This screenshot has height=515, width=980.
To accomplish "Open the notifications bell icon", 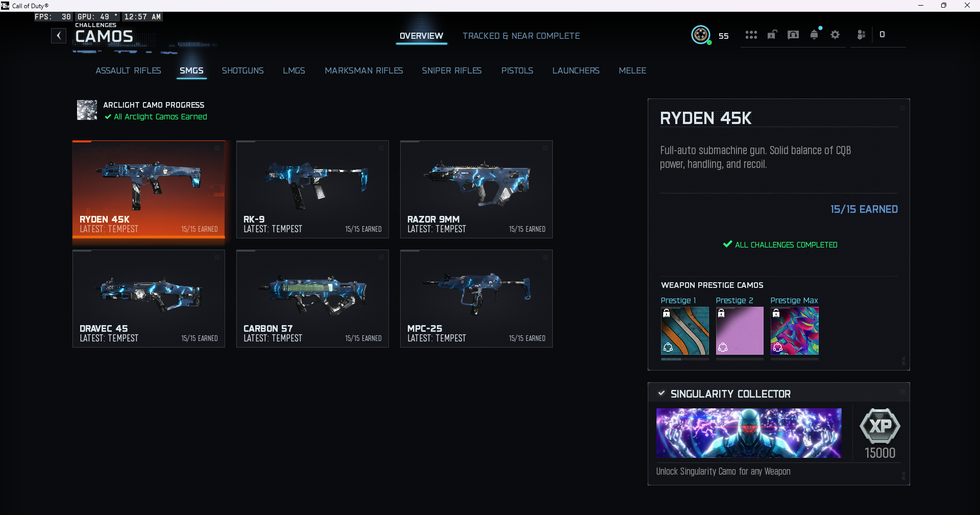I will (x=815, y=35).
